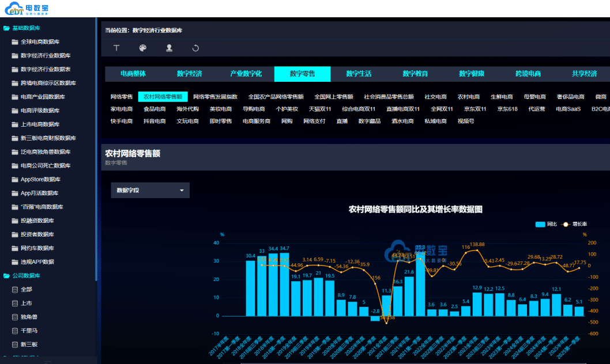Click the EDT 电数宝 logo

(x=28, y=9)
